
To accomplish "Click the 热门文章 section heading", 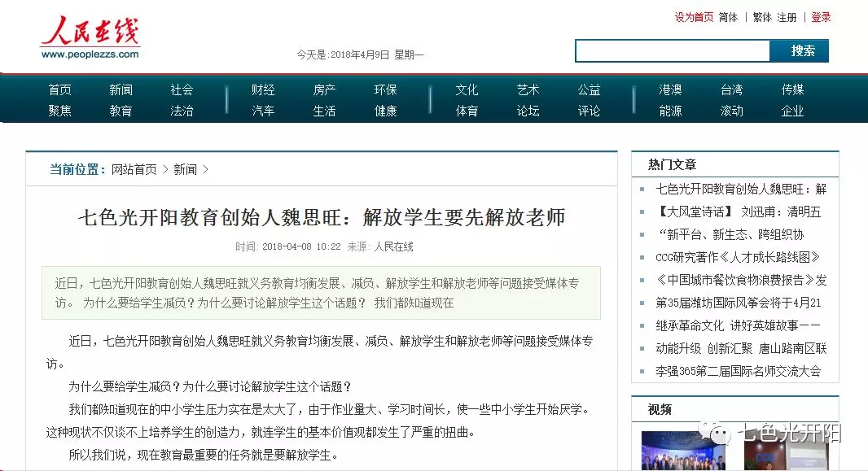I will pos(672,164).
